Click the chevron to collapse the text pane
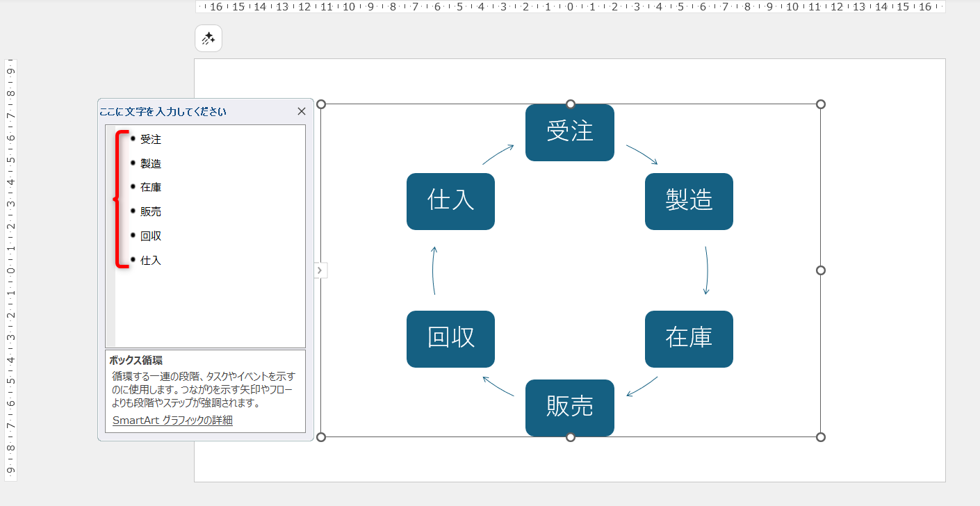 pyautogui.click(x=320, y=270)
